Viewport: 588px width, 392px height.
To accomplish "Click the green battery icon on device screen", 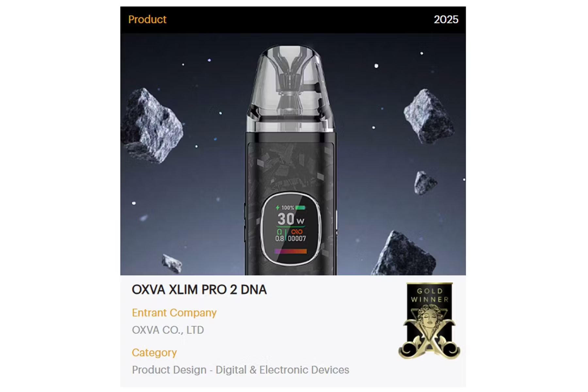I will tap(300, 207).
